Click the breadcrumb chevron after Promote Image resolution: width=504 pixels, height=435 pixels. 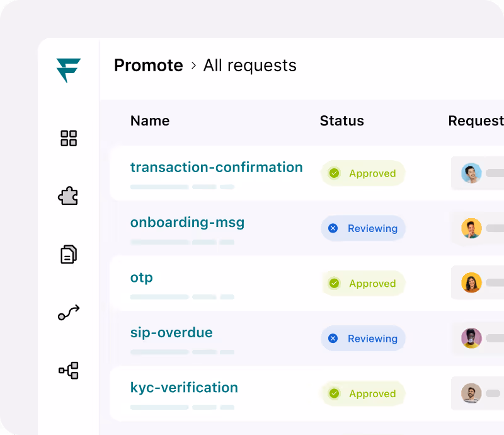point(193,66)
